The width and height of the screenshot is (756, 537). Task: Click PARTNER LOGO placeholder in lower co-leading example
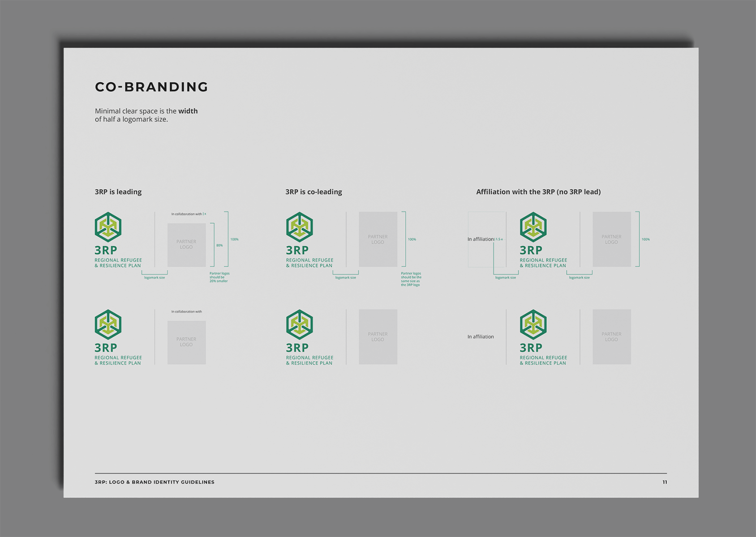378,337
